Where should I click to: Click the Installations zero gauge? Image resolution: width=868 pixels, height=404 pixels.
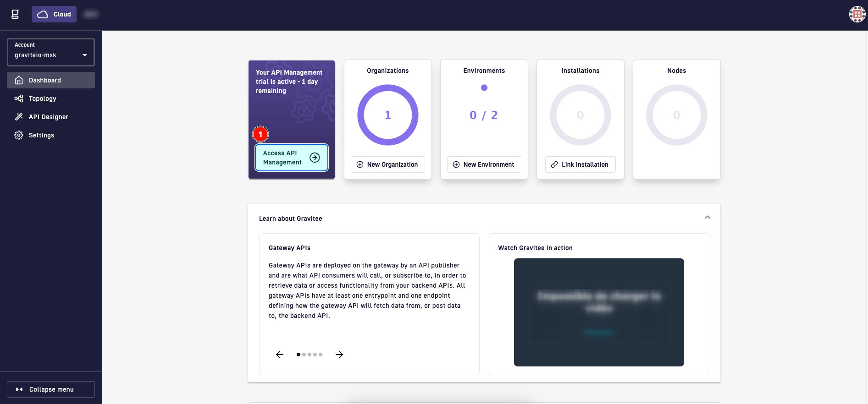point(581,115)
